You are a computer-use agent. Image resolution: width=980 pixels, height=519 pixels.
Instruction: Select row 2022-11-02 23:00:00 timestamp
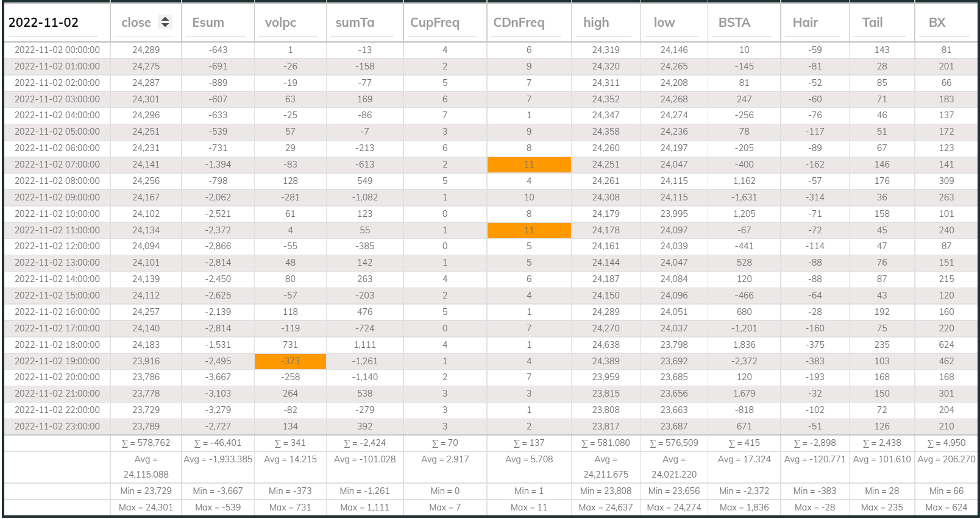57,426
